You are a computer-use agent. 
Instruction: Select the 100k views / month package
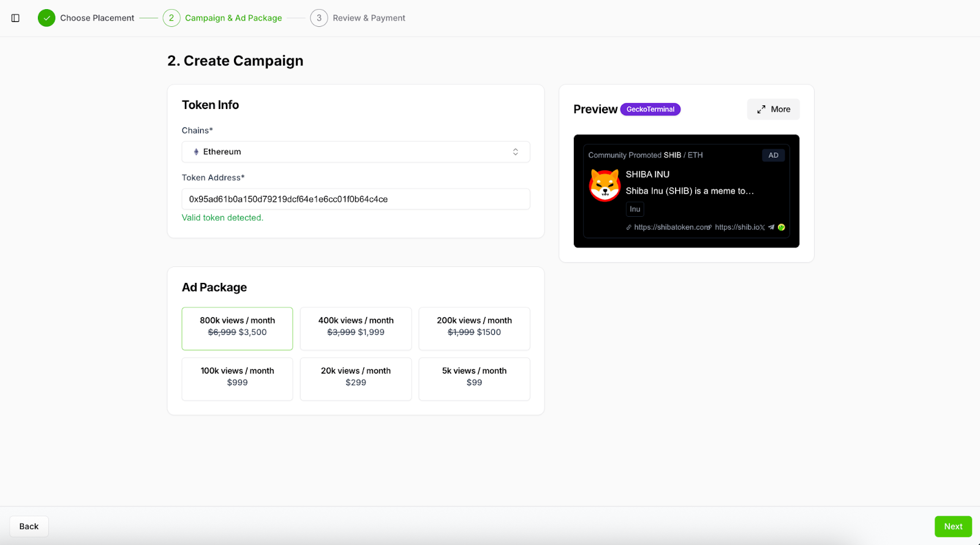pos(237,379)
